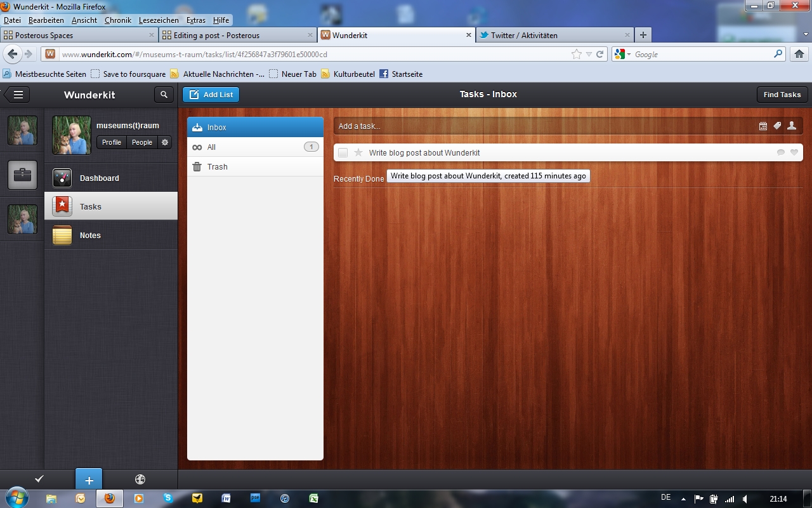Click the blue plus button in bottom bar
Image resolution: width=812 pixels, height=508 pixels.
tap(89, 479)
